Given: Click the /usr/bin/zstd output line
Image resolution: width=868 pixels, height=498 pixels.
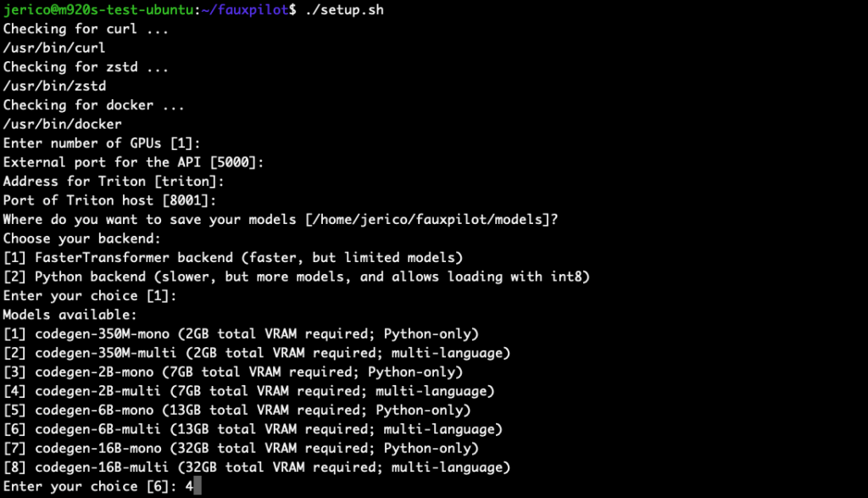Looking at the screenshot, I should pyautogui.click(x=54, y=86).
